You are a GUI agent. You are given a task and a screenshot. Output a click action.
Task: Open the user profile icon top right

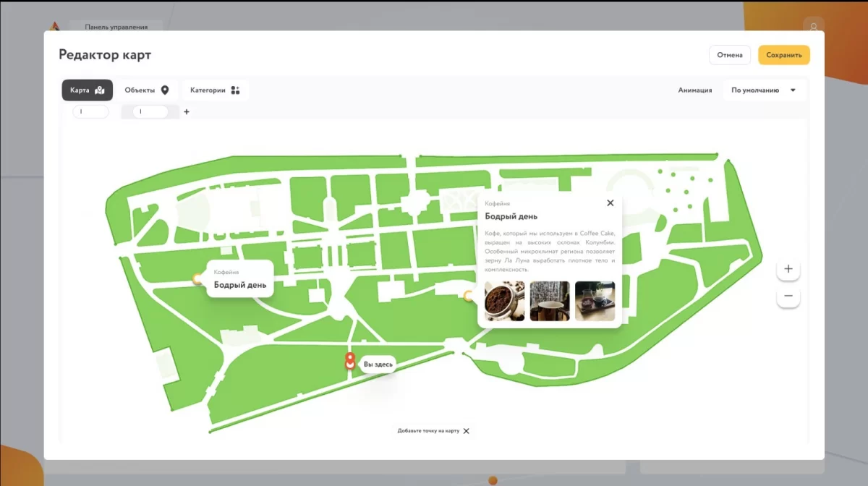tap(814, 27)
